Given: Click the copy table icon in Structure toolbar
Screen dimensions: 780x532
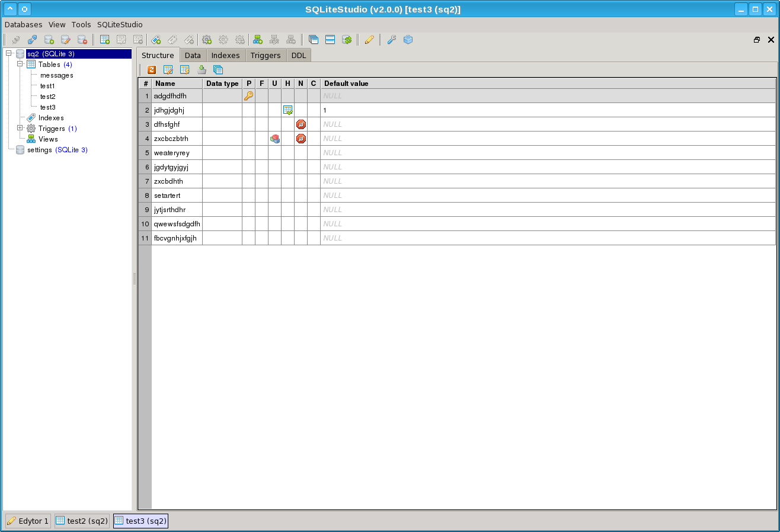Looking at the screenshot, I should (218, 69).
